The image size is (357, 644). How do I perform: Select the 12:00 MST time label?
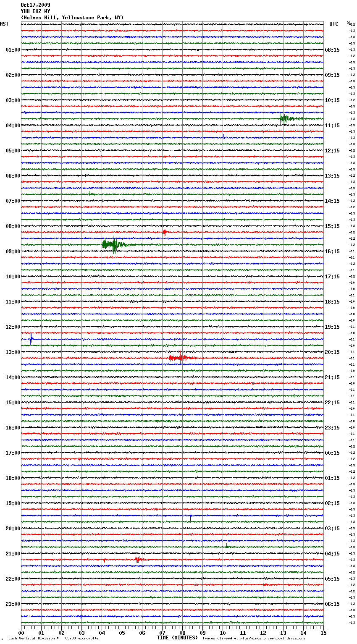[x=13, y=327]
